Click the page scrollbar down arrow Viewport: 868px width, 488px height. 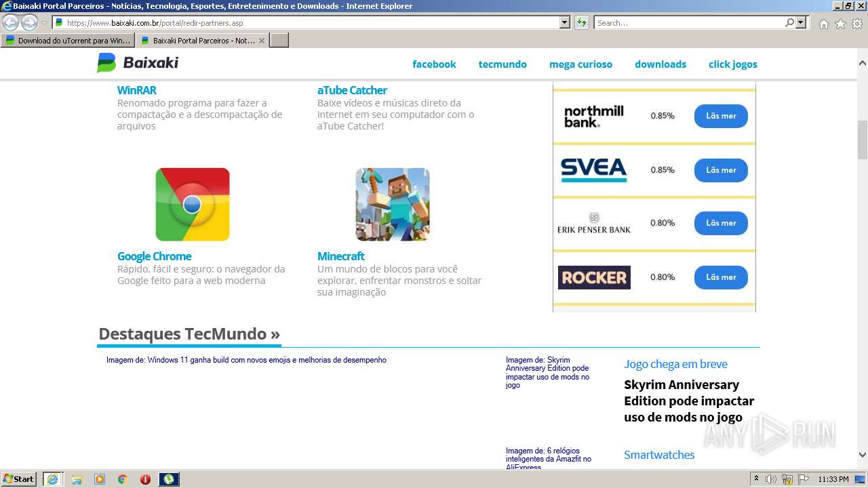pyautogui.click(x=862, y=455)
